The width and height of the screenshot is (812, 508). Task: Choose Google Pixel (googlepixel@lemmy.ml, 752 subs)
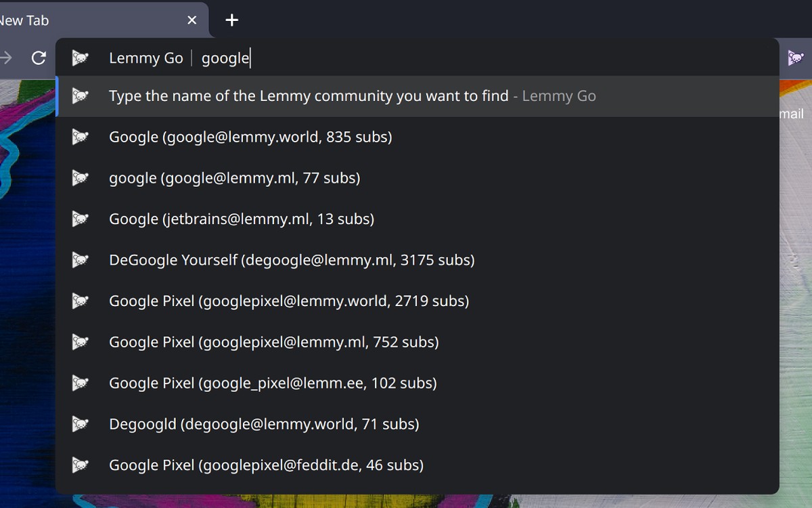point(274,342)
